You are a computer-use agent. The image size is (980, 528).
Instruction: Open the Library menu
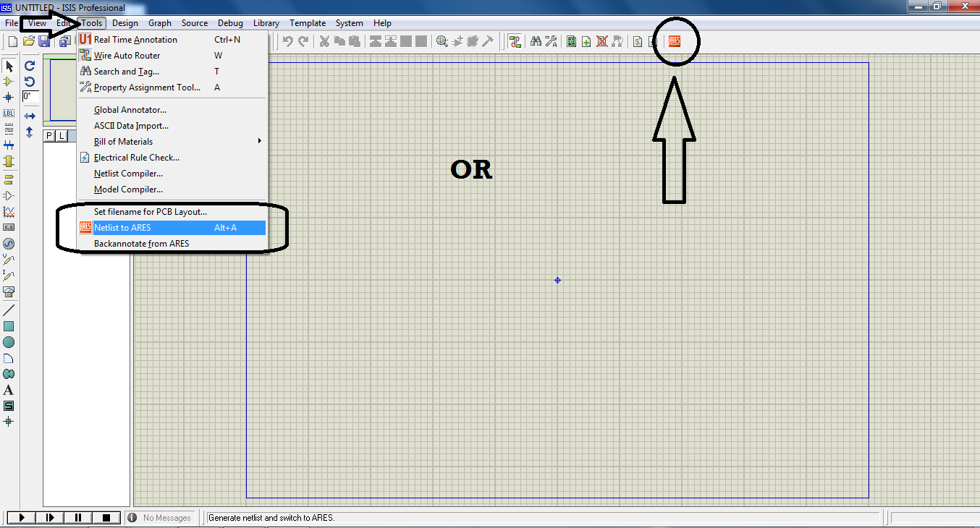tap(266, 23)
